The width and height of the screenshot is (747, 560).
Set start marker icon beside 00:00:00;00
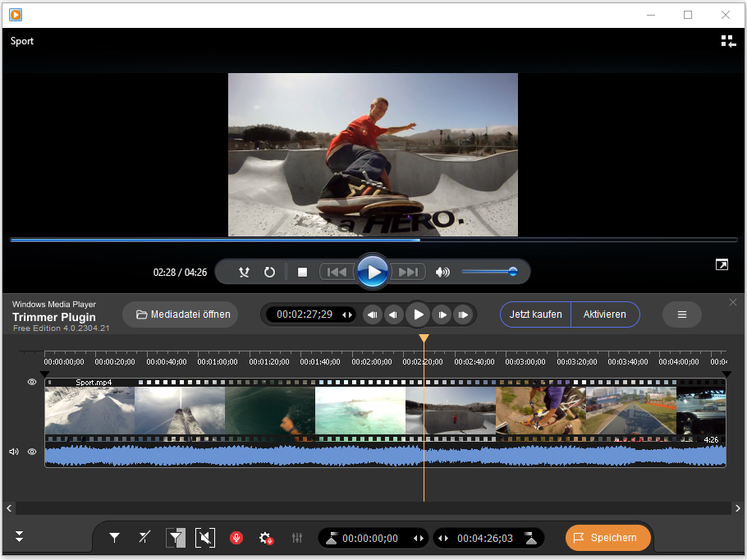click(x=332, y=538)
